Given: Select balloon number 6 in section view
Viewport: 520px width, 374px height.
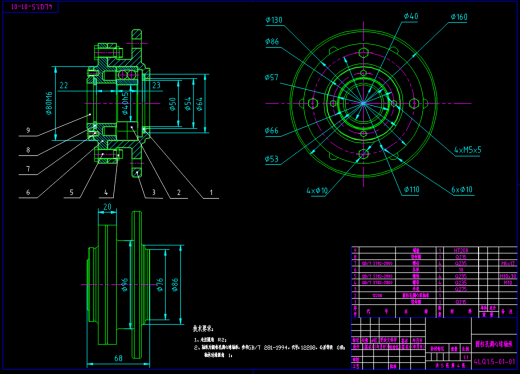Looking at the screenshot, I should point(28,192).
